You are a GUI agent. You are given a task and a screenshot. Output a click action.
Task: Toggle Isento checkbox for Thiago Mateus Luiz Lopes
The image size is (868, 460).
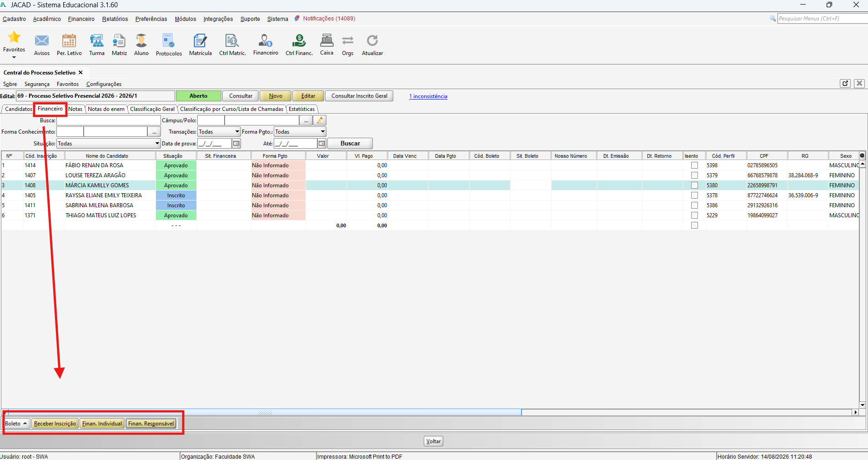point(694,215)
